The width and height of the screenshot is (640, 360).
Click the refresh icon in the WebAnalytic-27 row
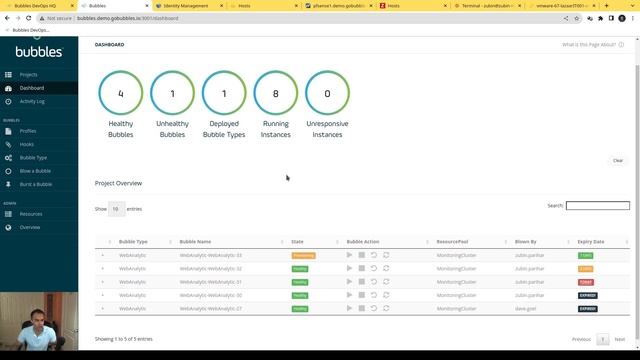386,309
